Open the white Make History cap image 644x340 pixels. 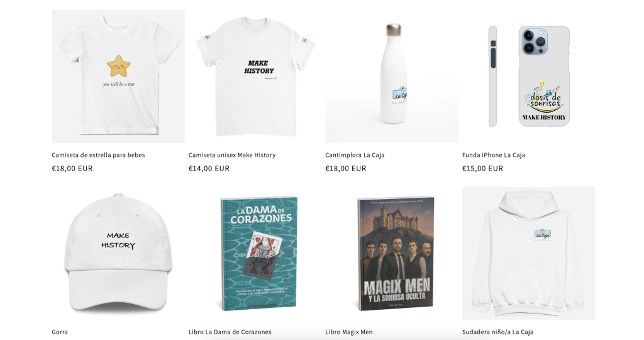pyautogui.click(x=118, y=253)
